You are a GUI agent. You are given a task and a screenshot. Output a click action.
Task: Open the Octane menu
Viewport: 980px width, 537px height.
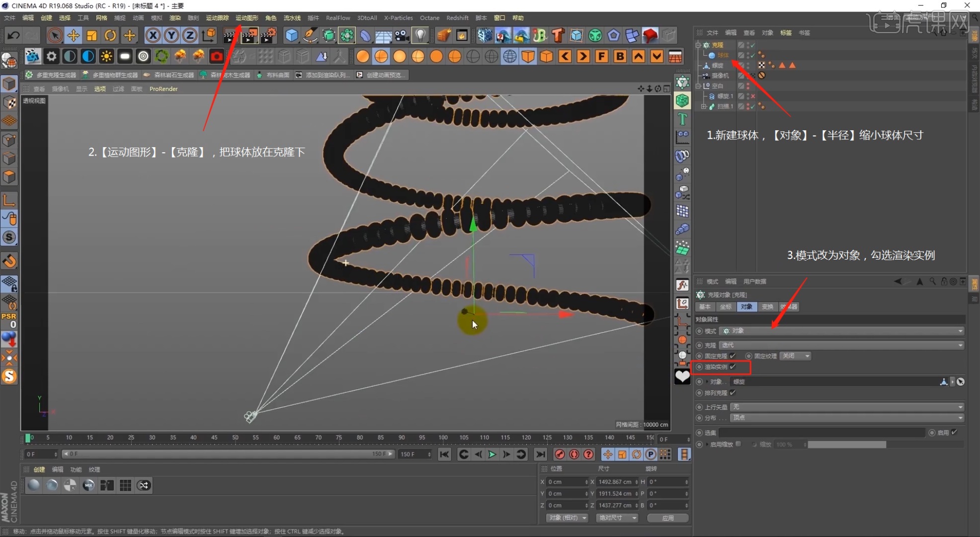coord(429,18)
